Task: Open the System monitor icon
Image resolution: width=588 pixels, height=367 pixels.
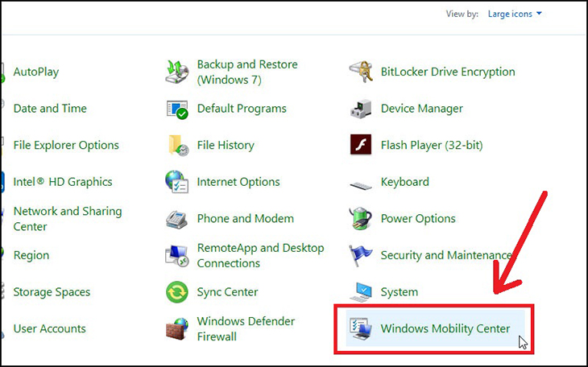Action: click(x=361, y=292)
